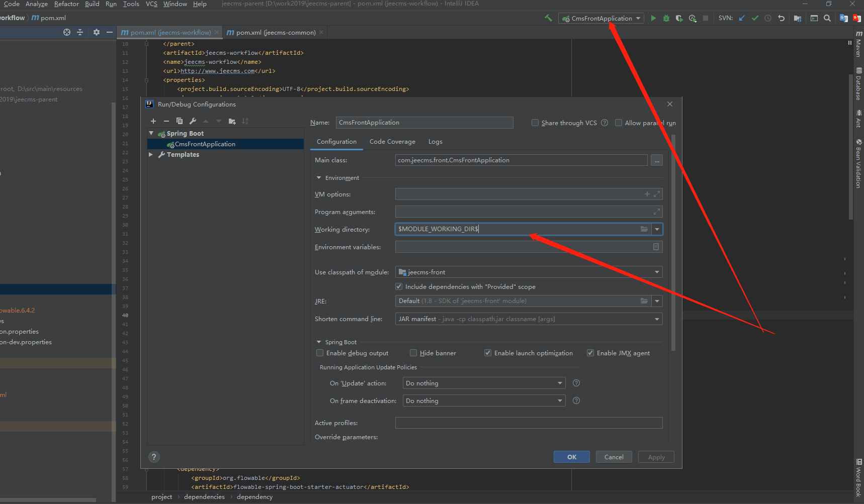
Task: Click the help question mark button
Action: (x=154, y=457)
